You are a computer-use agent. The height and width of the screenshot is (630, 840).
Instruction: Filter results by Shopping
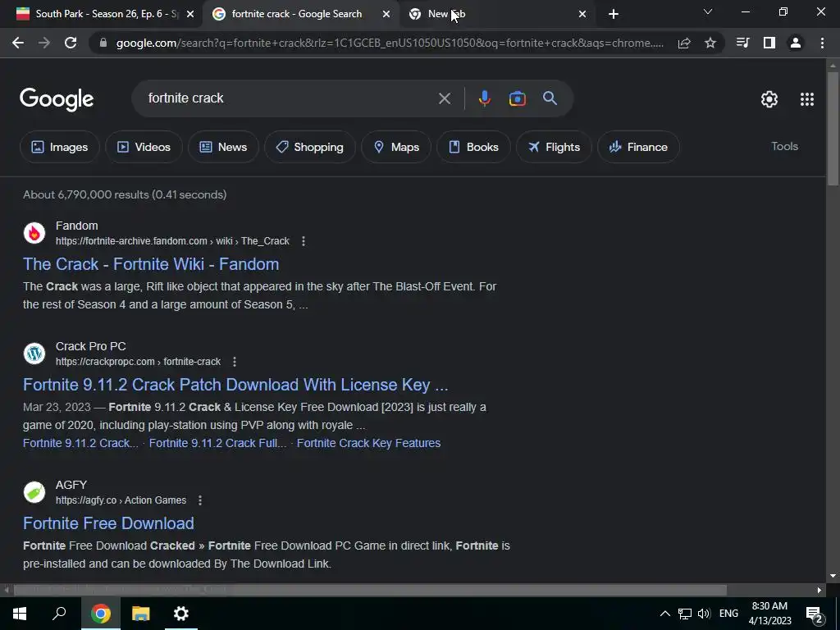(309, 147)
